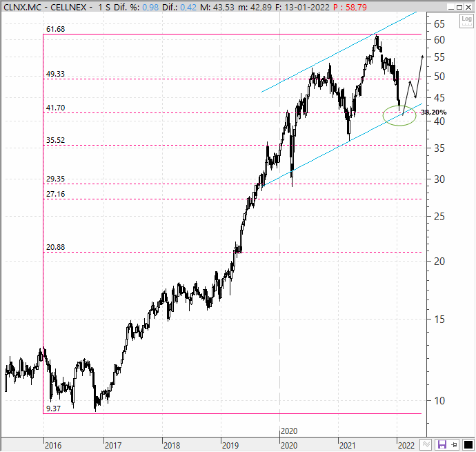The image size is (476, 452).
Task: Minimize the chart window
Action: pyautogui.click(x=451, y=8)
